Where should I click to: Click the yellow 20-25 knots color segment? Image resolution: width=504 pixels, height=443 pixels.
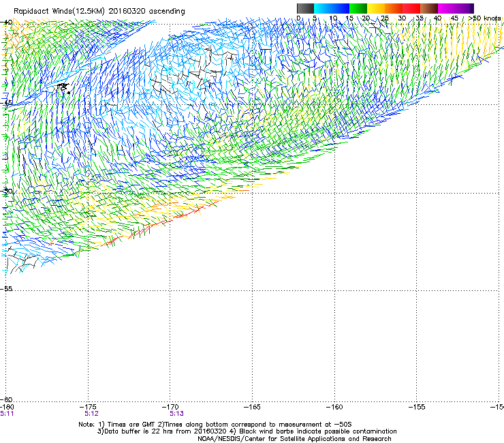(376, 8)
